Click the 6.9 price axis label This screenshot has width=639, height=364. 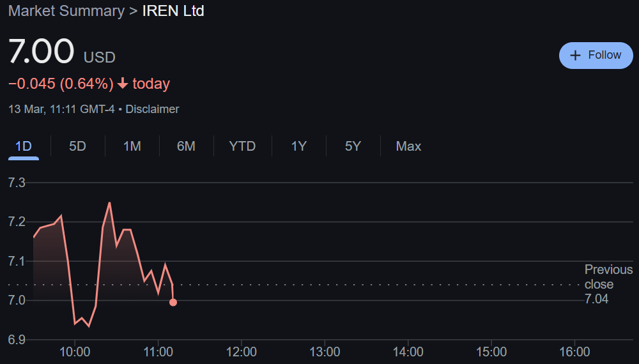point(17,340)
